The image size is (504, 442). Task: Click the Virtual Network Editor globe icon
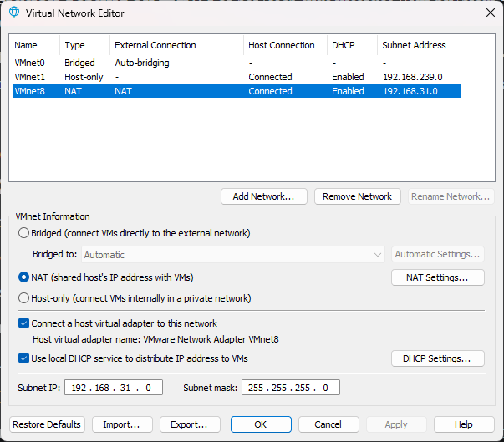pos(13,13)
